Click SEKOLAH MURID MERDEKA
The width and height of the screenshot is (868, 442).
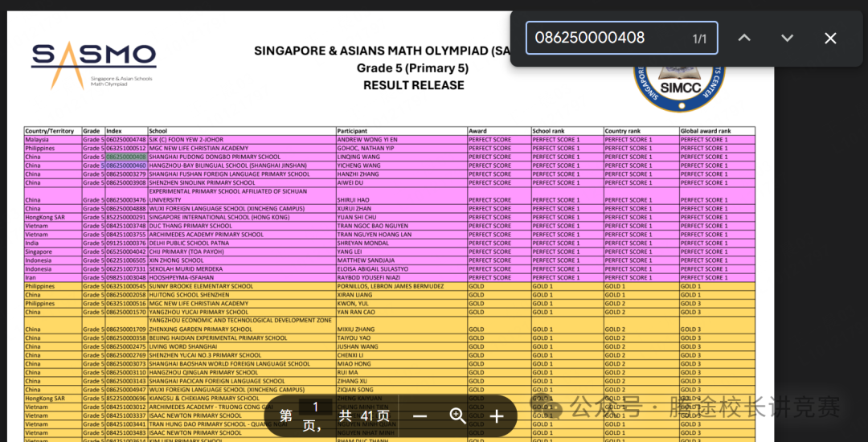click(186, 269)
